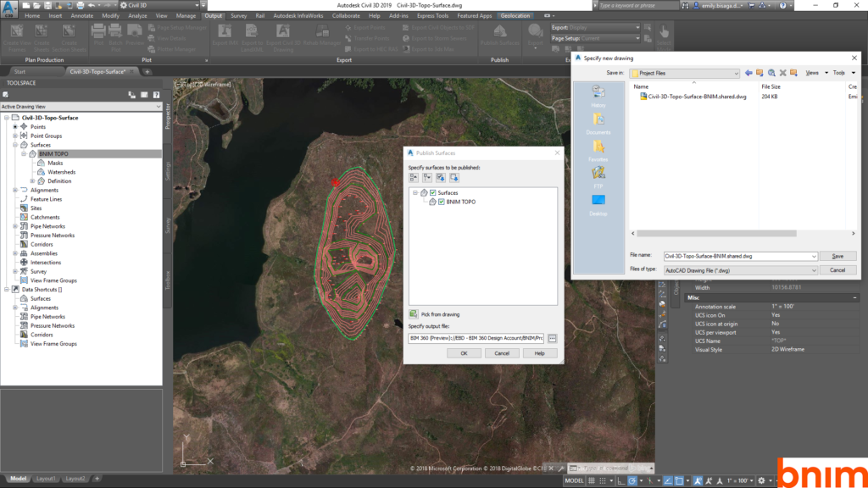Open the FTP location shortcut

tap(598, 176)
